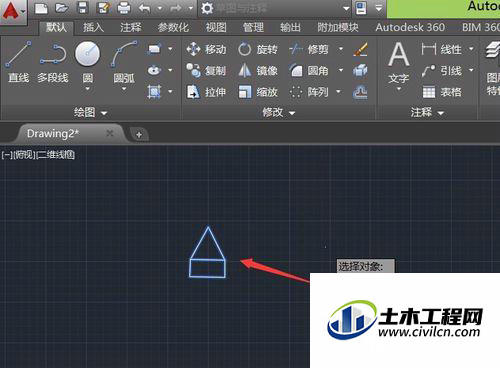Click the 旋转 rotate tool
500x368 pixels.
pyautogui.click(x=258, y=49)
